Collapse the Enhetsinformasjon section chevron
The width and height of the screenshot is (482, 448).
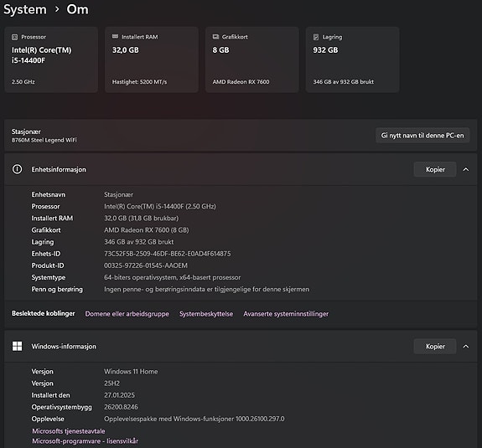(x=466, y=169)
